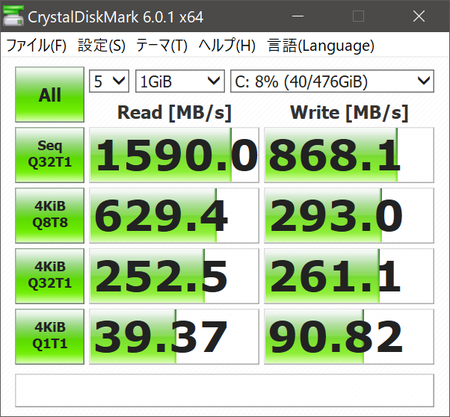Start the 4KiB Q1T1 test

[x=50, y=337]
